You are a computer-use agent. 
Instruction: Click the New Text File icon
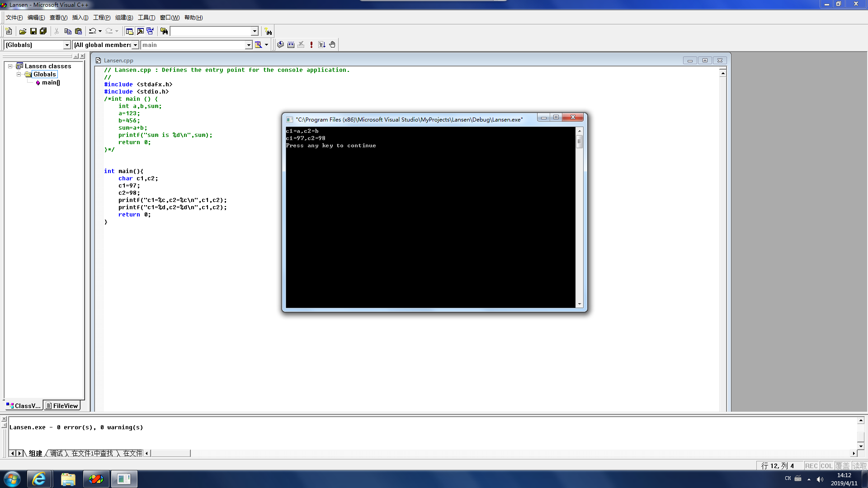pyautogui.click(x=9, y=31)
